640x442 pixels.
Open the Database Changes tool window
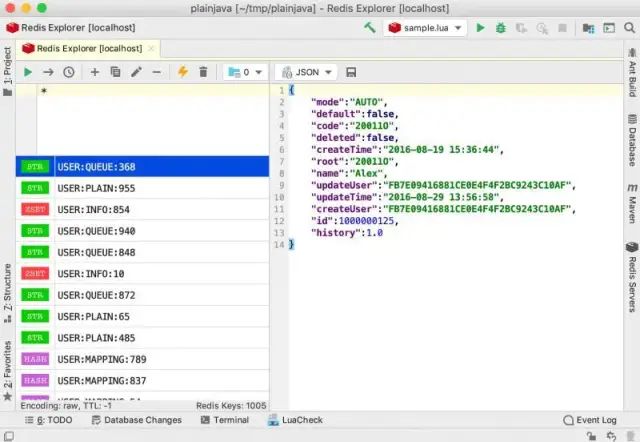click(x=137, y=420)
